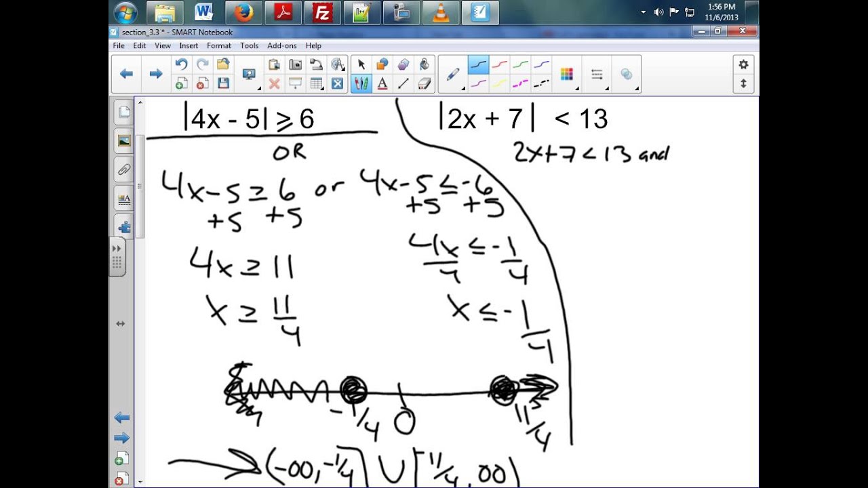Open screen capture camera tool
The height and width of the screenshot is (488, 868).
[295, 64]
